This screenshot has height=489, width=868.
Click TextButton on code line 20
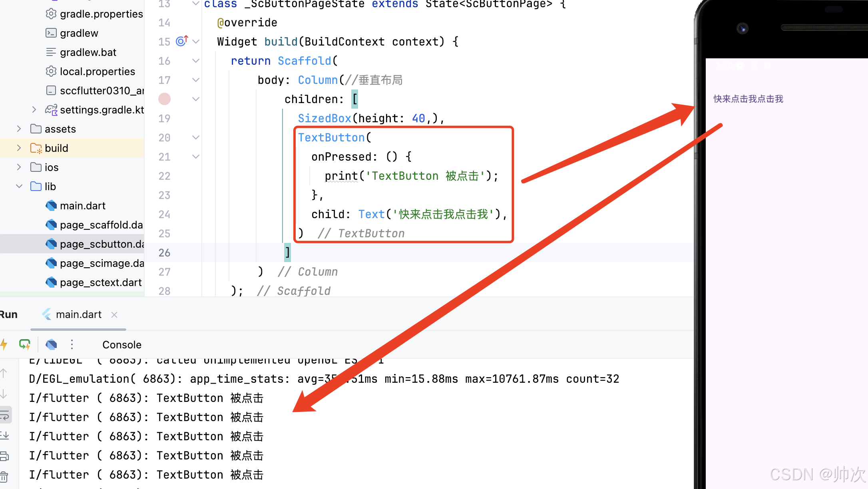pos(331,137)
